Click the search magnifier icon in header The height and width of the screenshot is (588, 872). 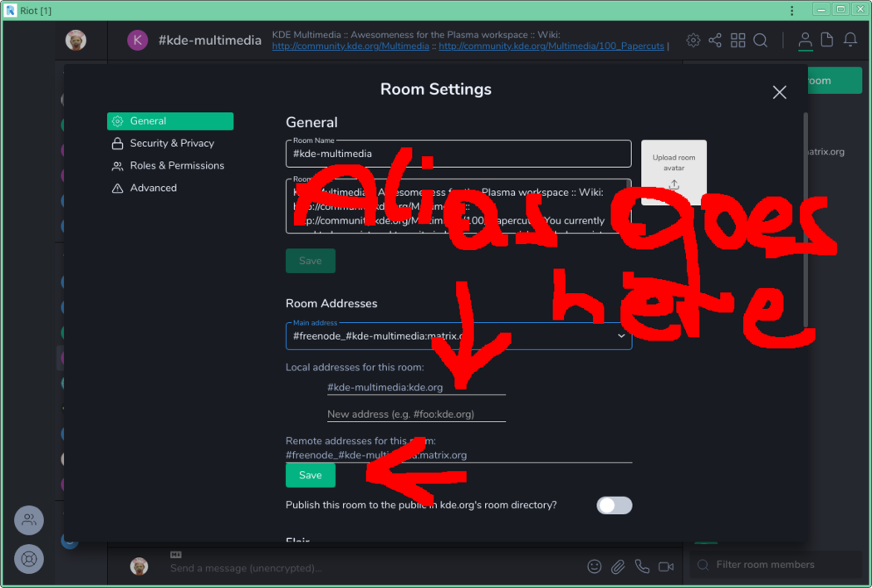click(760, 41)
